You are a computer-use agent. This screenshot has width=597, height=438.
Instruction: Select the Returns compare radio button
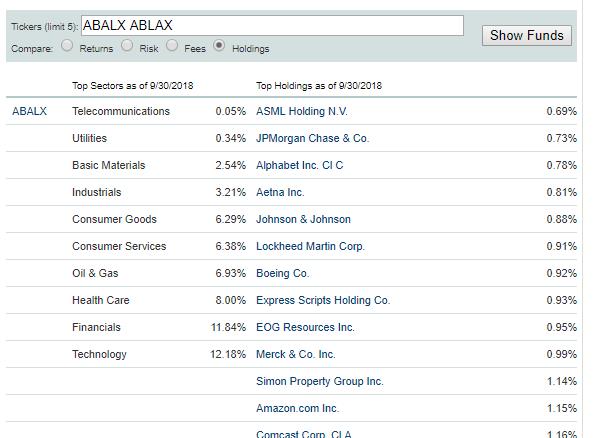67,46
